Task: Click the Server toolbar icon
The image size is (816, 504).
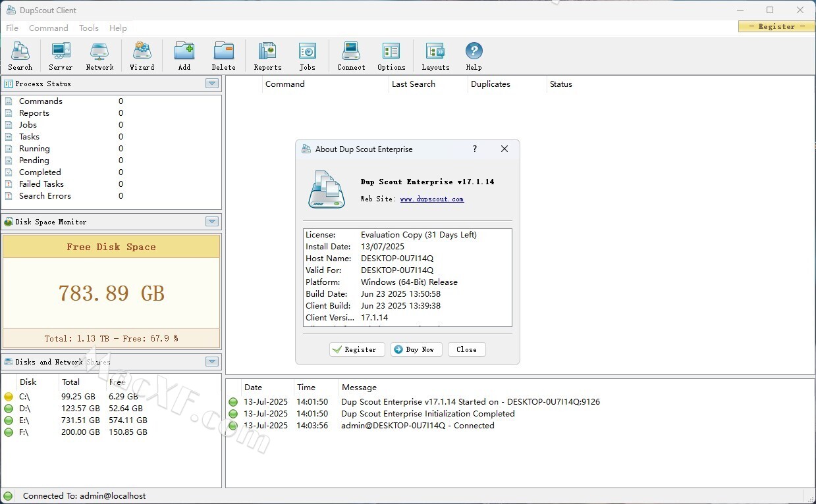Action: (x=61, y=56)
